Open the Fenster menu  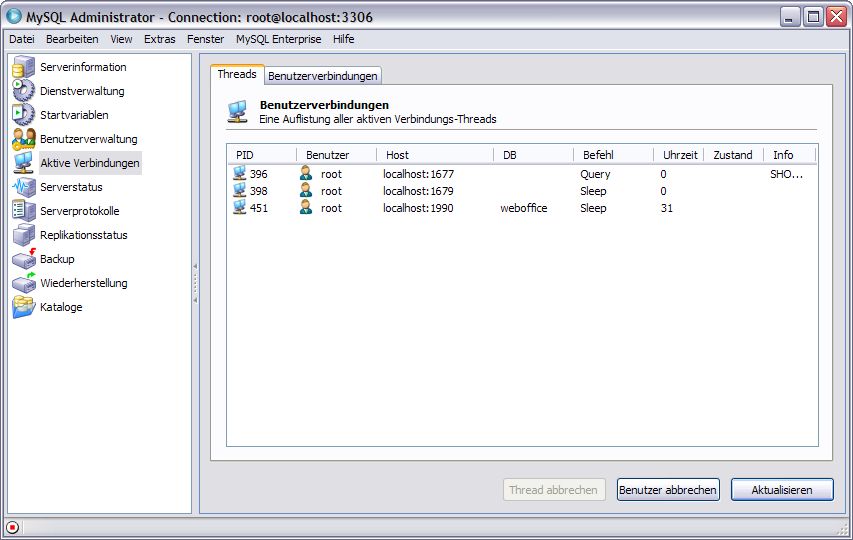coord(205,39)
